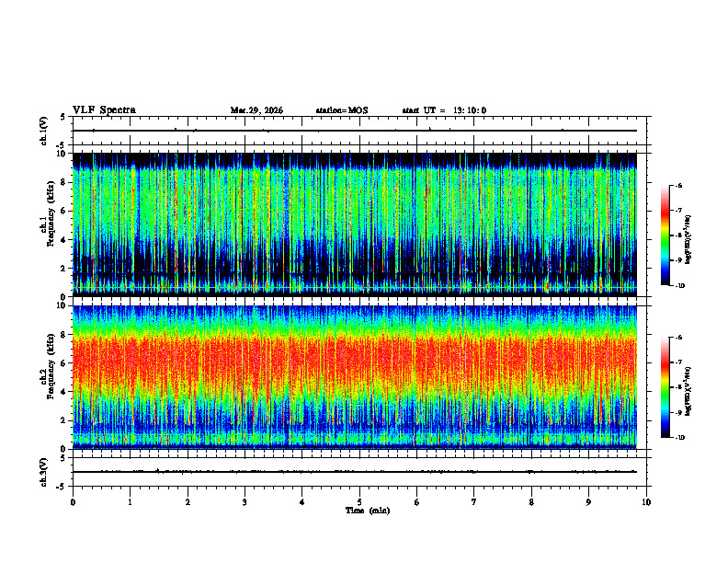Screen dimensions: 728x563
Task: Click time axis tick label "9"
Action: [x=588, y=502]
